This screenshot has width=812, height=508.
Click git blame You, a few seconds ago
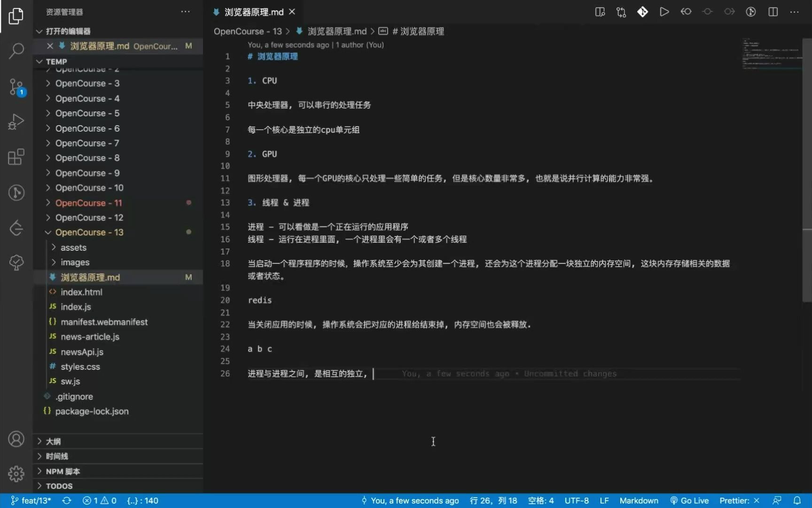[x=410, y=500]
